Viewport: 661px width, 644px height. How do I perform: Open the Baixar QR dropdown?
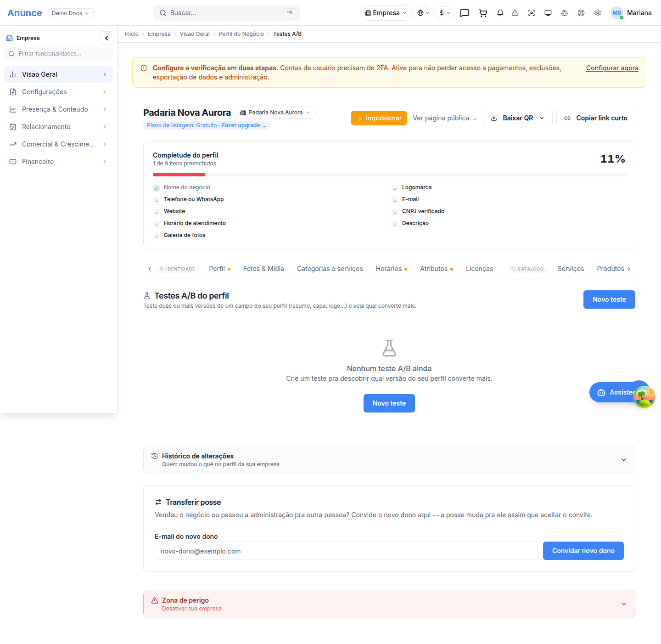tap(518, 118)
